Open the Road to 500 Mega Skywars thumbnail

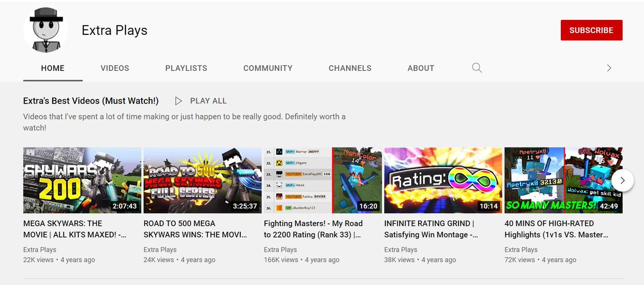pos(202,180)
